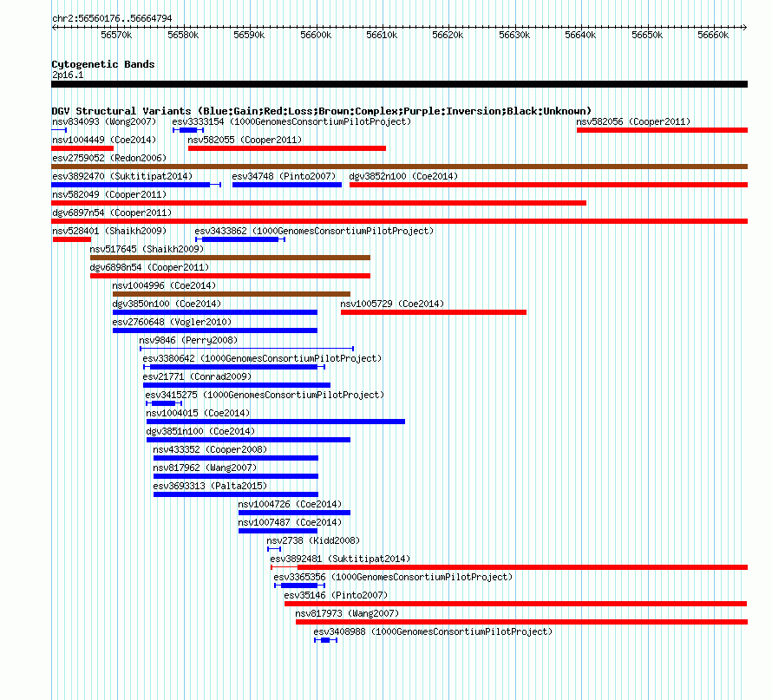Viewport: 772px width, 700px height.
Task: Click the 2p16.1 cytogenetic band bar
Action: (399, 84)
